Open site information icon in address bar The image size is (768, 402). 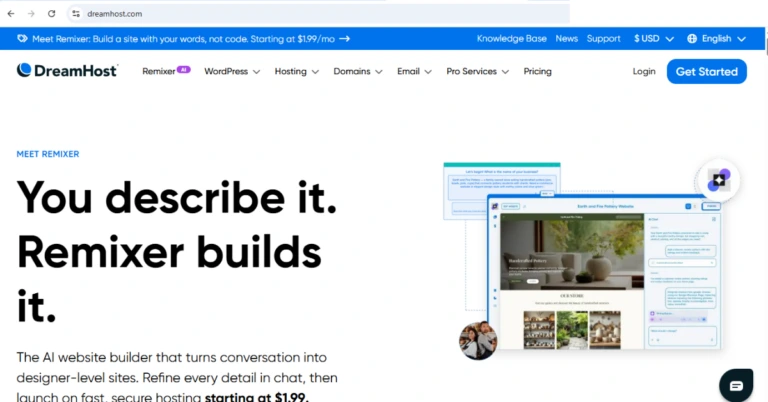point(76,14)
